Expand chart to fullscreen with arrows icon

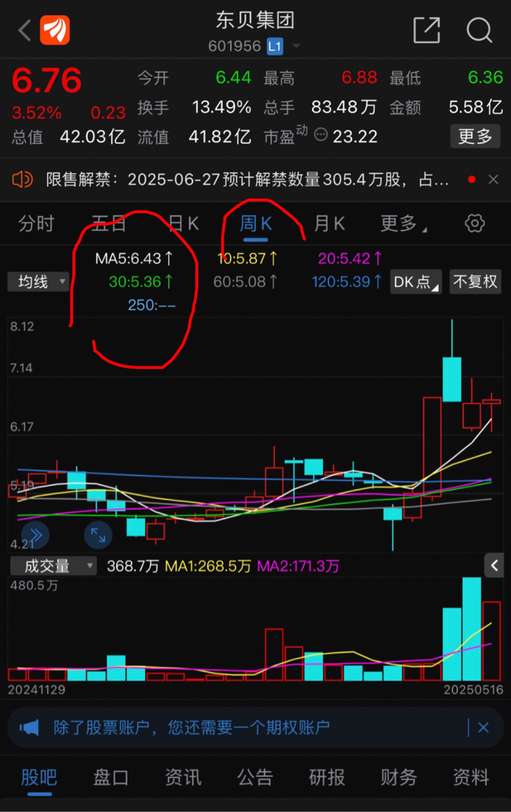[98, 534]
